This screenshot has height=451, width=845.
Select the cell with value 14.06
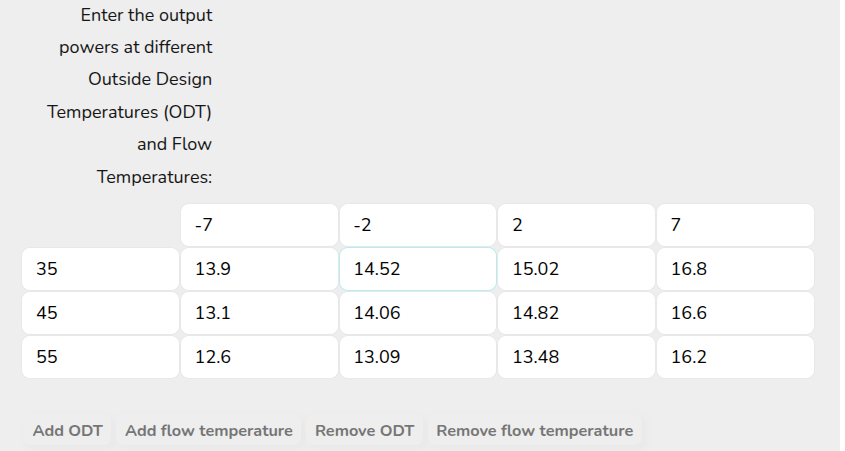pyautogui.click(x=418, y=313)
